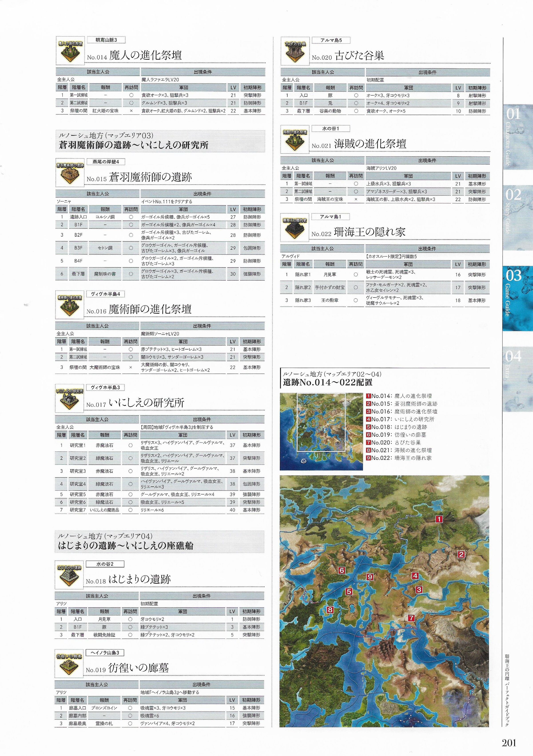The width and height of the screenshot is (533, 756).
Task: Open the 04 Extra side tab
Action: point(518,379)
